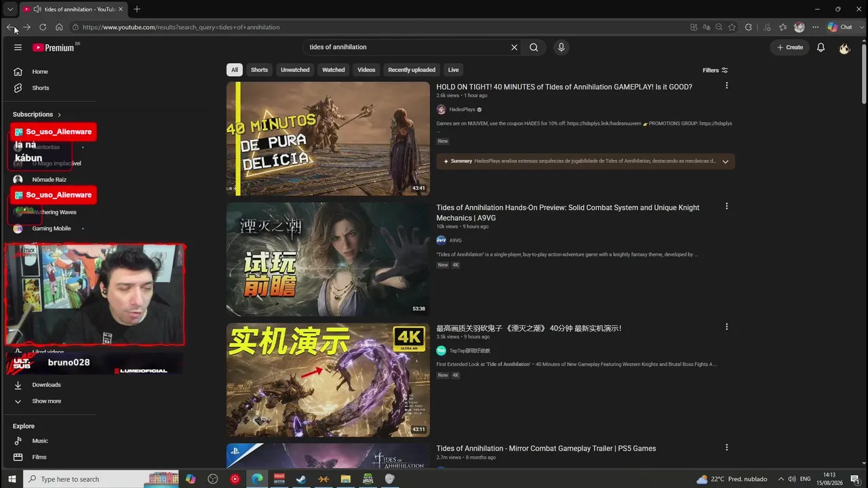Open the tab search dropdown arrow
The height and width of the screenshot is (488, 868).
pyautogui.click(x=10, y=9)
